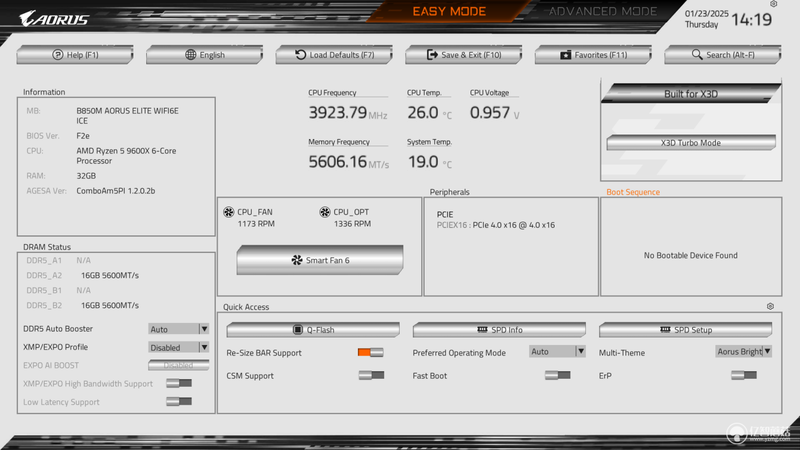The width and height of the screenshot is (800, 450).
Task: Click the 01/23/2025 Thursday date
Action: click(x=706, y=19)
